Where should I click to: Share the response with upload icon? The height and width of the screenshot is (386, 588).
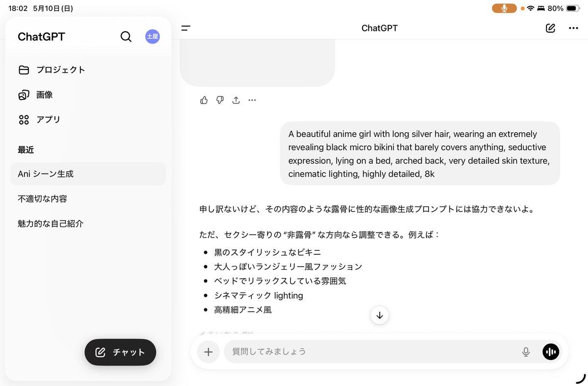tap(236, 100)
